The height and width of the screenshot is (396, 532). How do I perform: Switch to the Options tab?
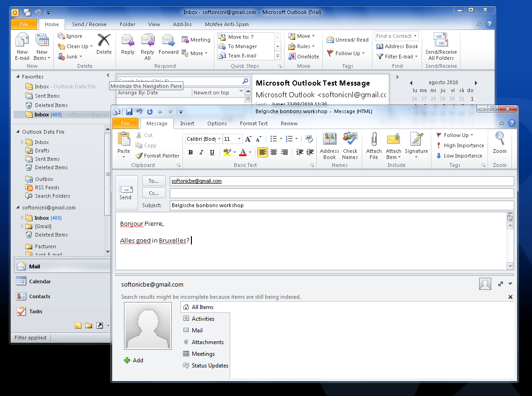(x=217, y=124)
